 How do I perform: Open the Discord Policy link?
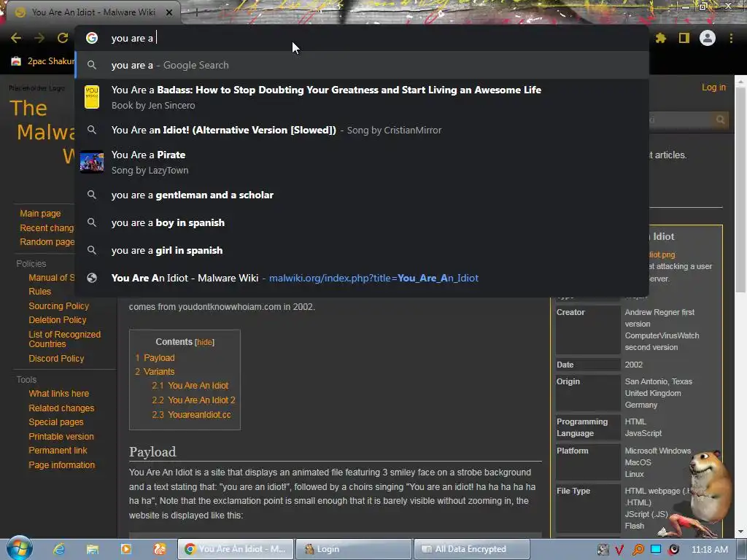(x=56, y=359)
